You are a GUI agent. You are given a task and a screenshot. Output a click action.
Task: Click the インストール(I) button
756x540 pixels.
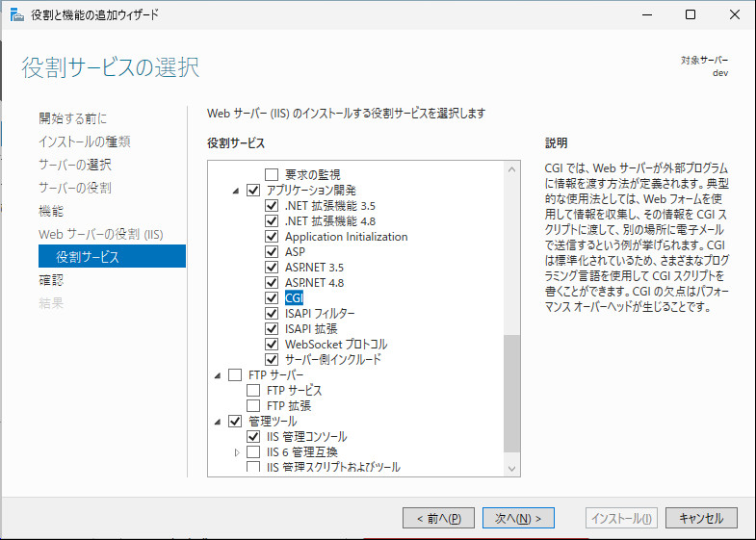621,518
